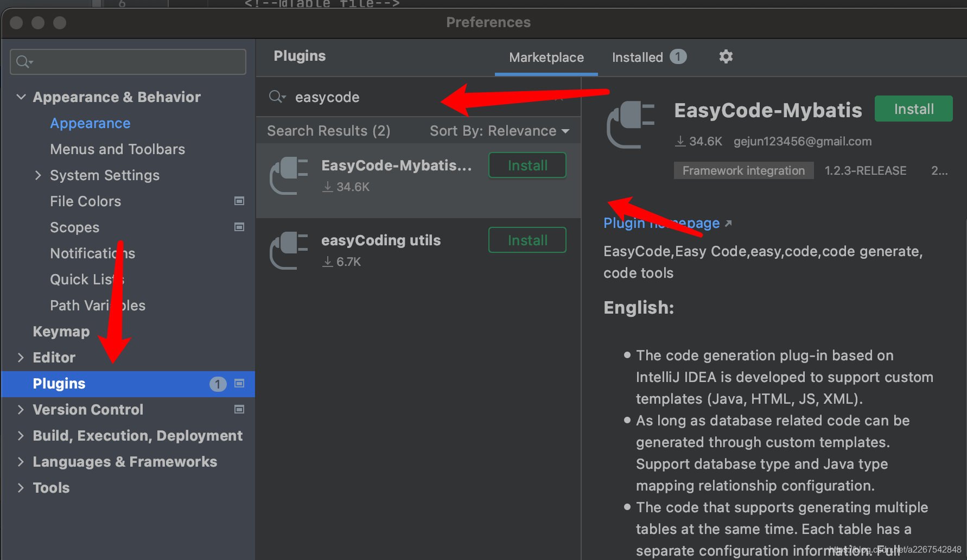Open the plugin settings gear icon
Screen dimensions: 967x560
point(726,56)
